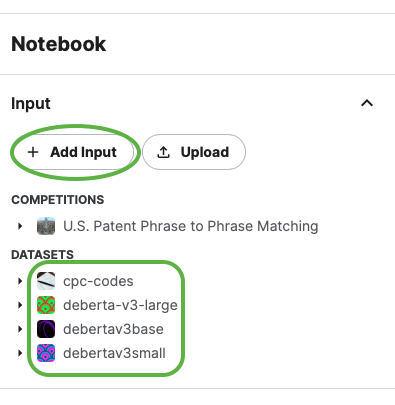Expand the debertav3small dataset arrow

[20, 353]
